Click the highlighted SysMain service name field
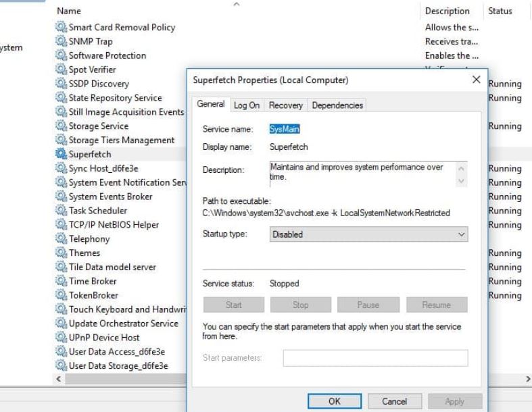This screenshot has height=412, width=532. (x=285, y=129)
